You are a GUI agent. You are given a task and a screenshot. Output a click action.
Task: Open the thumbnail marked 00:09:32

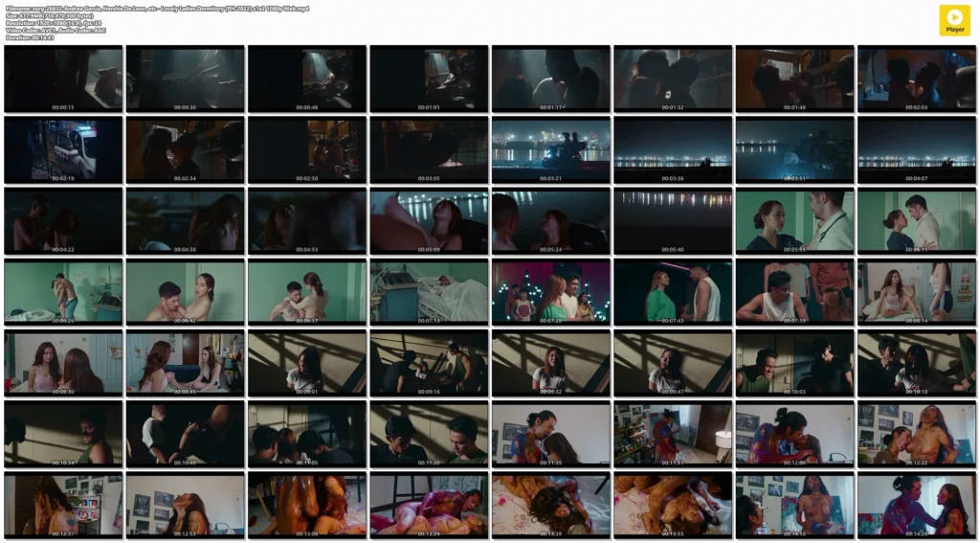pyautogui.click(x=550, y=362)
